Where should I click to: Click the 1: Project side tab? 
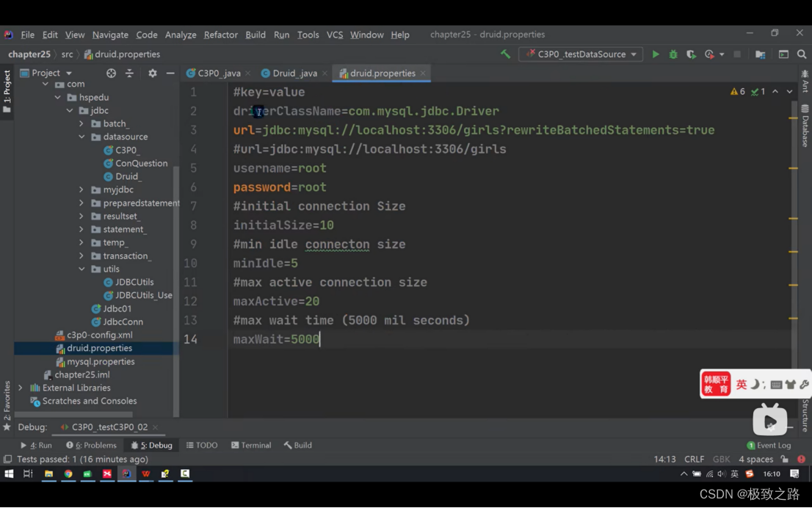tap(7, 91)
